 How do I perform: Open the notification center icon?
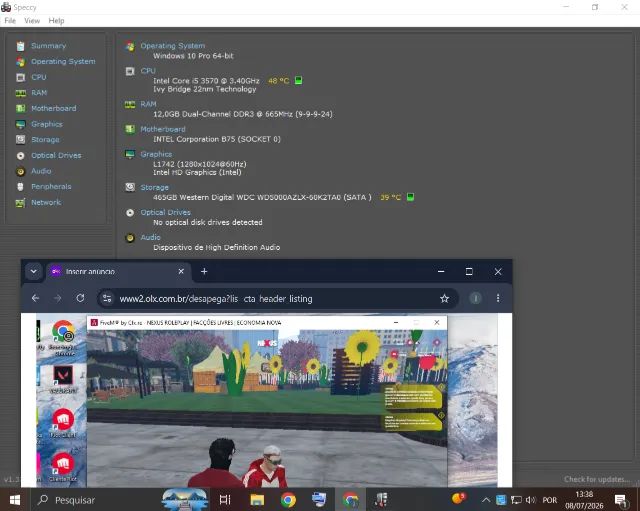pyautogui.click(x=621, y=500)
